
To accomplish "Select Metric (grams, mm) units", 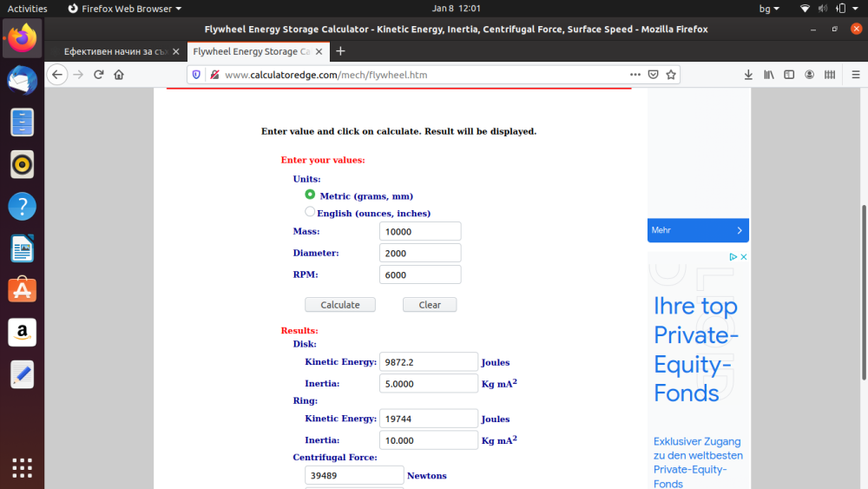I will point(310,195).
